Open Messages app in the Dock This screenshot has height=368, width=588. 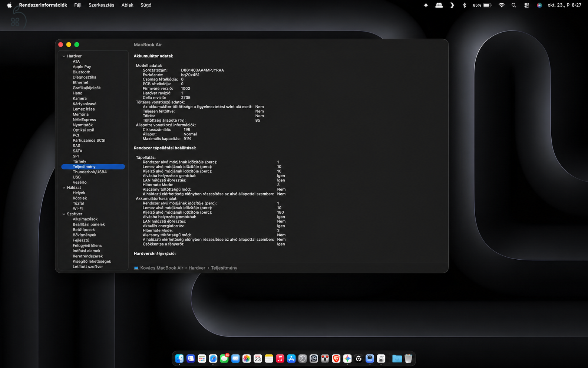(x=224, y=358)
